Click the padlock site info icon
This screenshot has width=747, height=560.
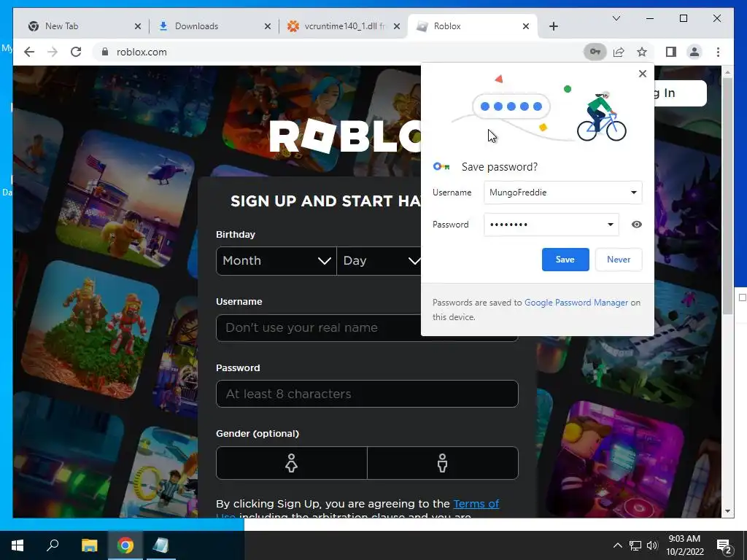[x=105, y=52]
